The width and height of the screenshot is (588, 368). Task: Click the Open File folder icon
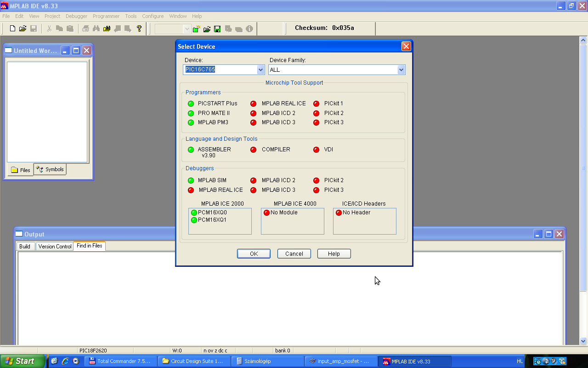point(23,29)
